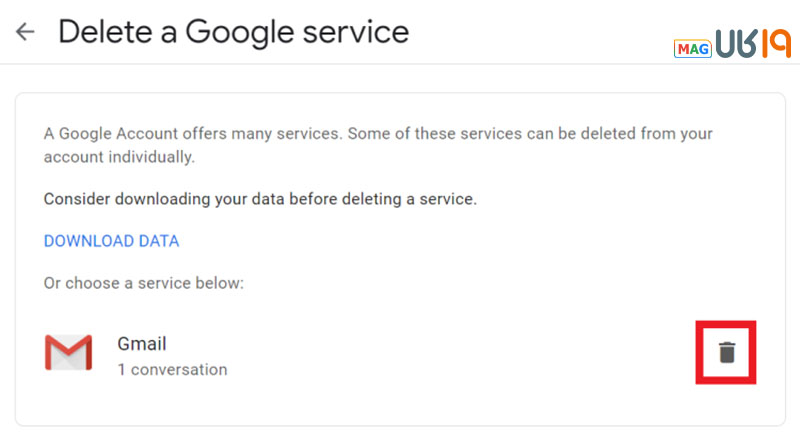Go back using the left arrow

(x=24, y=32)
